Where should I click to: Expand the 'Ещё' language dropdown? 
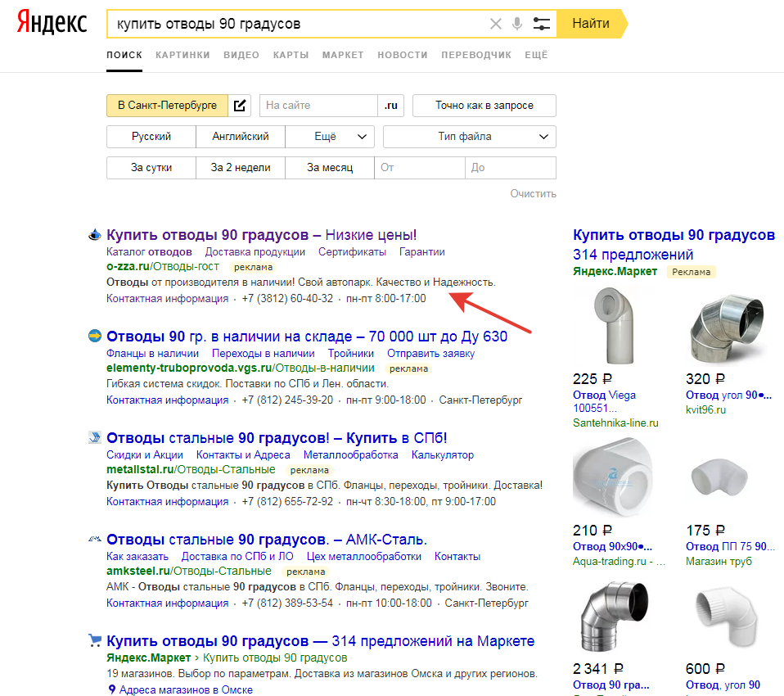coord(330,137)
